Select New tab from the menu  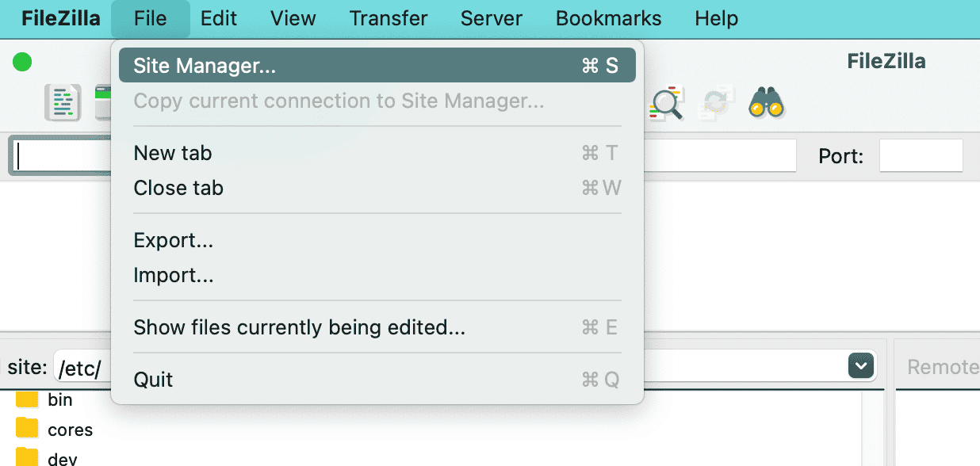pos(172,152)
